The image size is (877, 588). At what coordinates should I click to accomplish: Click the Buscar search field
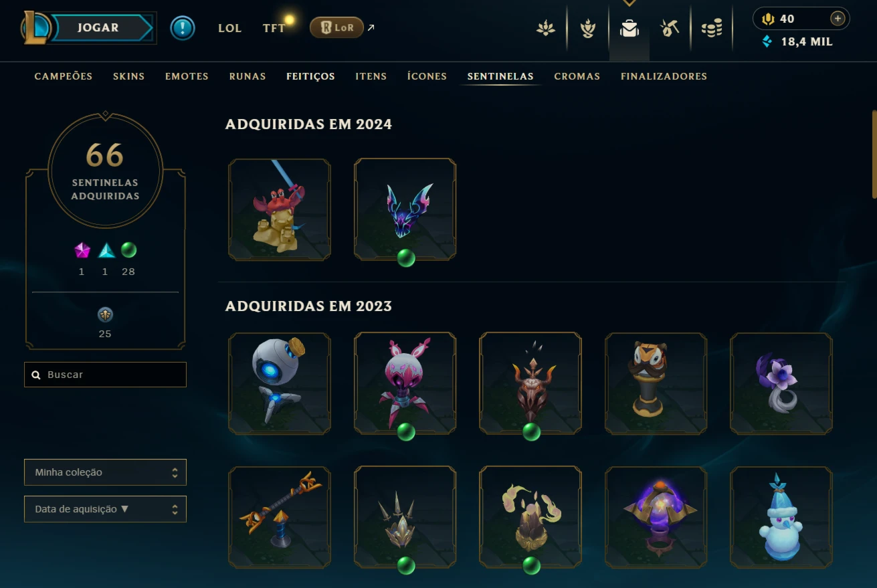tap(105, 375)
